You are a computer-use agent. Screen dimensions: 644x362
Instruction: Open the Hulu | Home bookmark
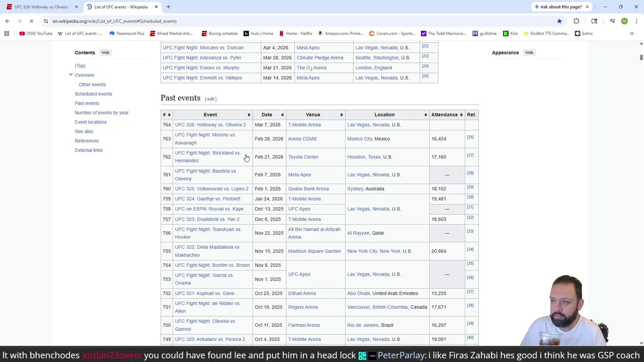click(x=258, y=34)
